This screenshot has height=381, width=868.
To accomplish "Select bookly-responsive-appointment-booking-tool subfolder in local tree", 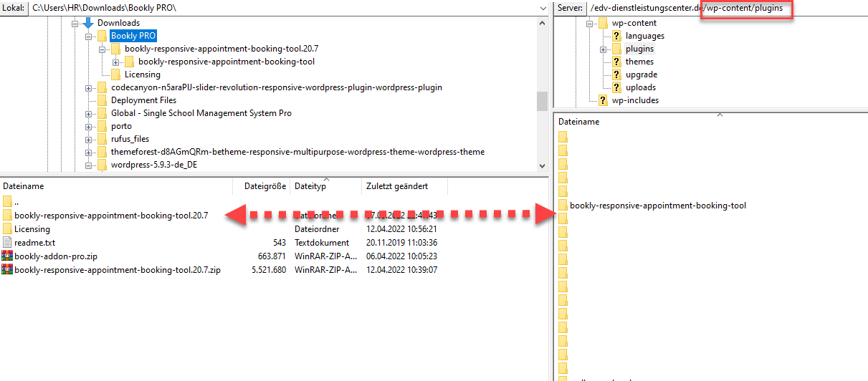I will pyautogui.click(x=226, y=62).
